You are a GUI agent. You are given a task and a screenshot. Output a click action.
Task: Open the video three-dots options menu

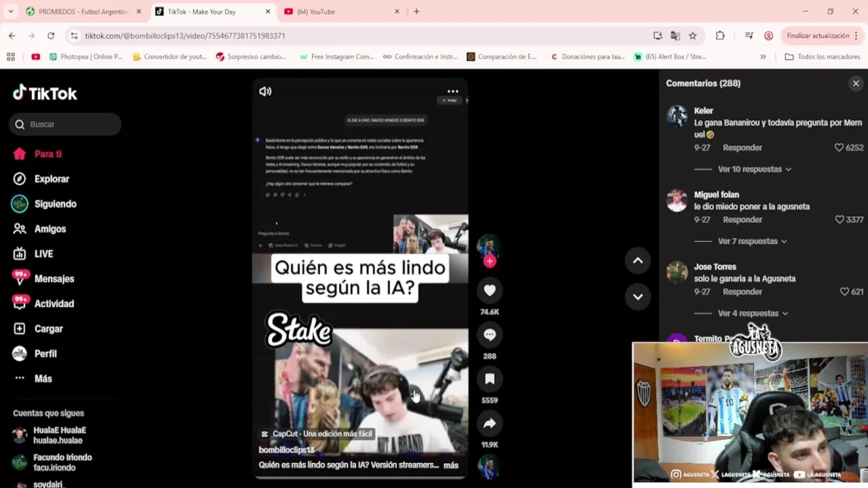click(452, 91)
